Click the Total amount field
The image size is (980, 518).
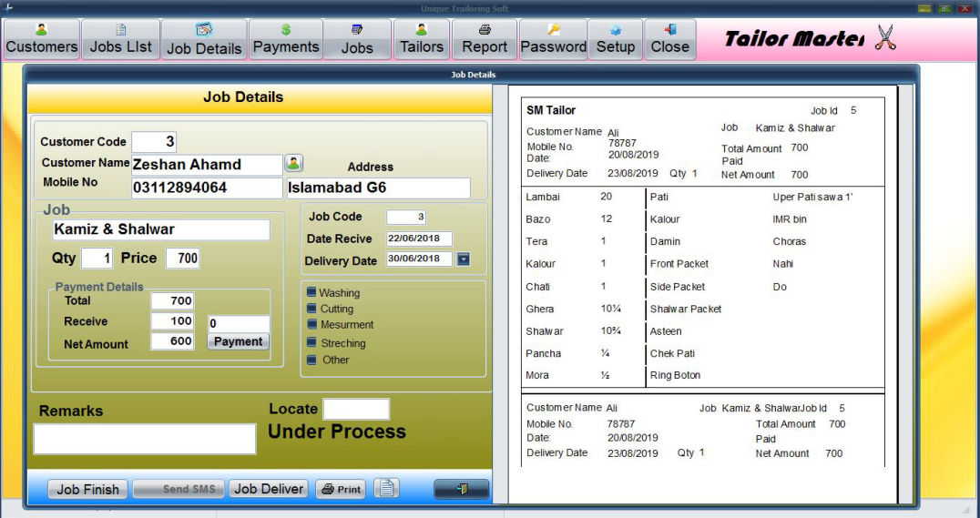coord(172,300)
